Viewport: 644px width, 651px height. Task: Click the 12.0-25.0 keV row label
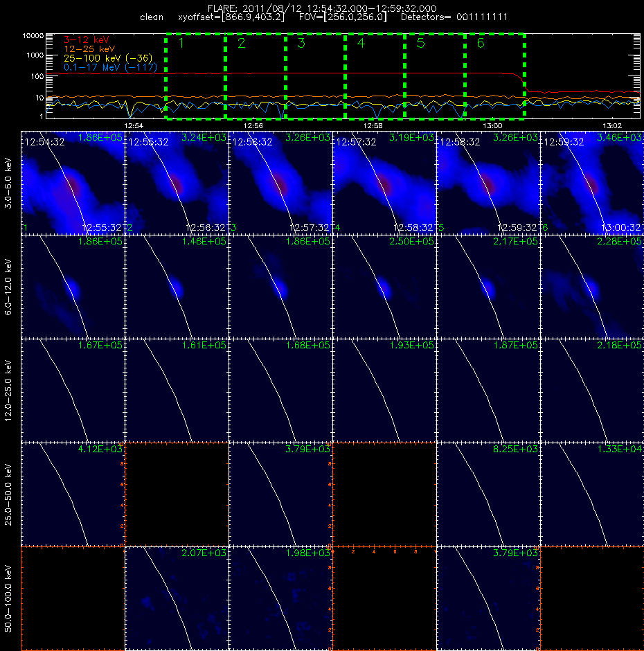(x=8, y=391)
